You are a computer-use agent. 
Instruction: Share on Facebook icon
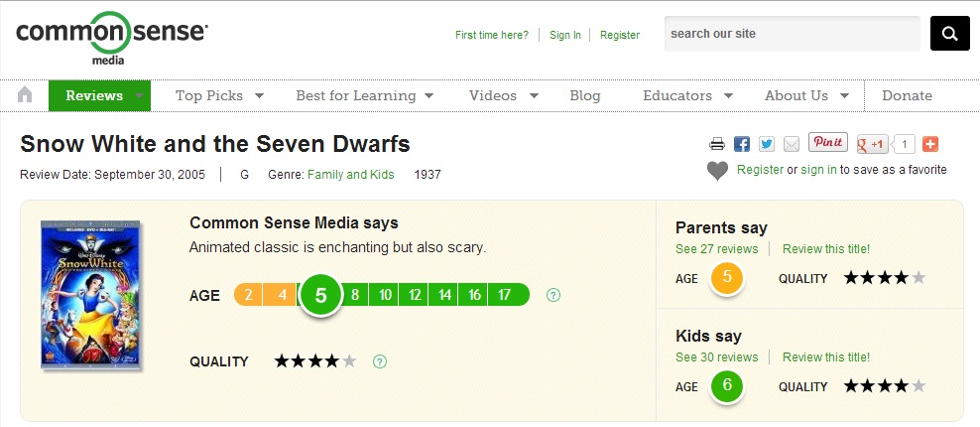(742, 144)
